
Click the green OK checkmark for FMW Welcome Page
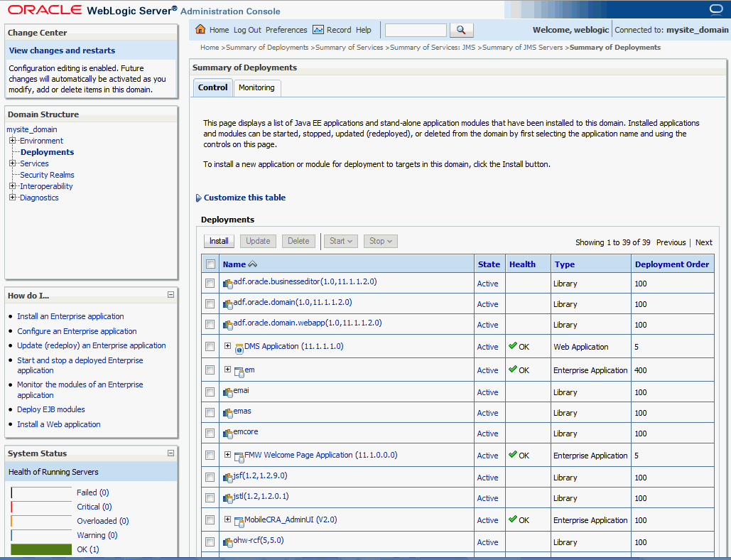coord(513,454)
